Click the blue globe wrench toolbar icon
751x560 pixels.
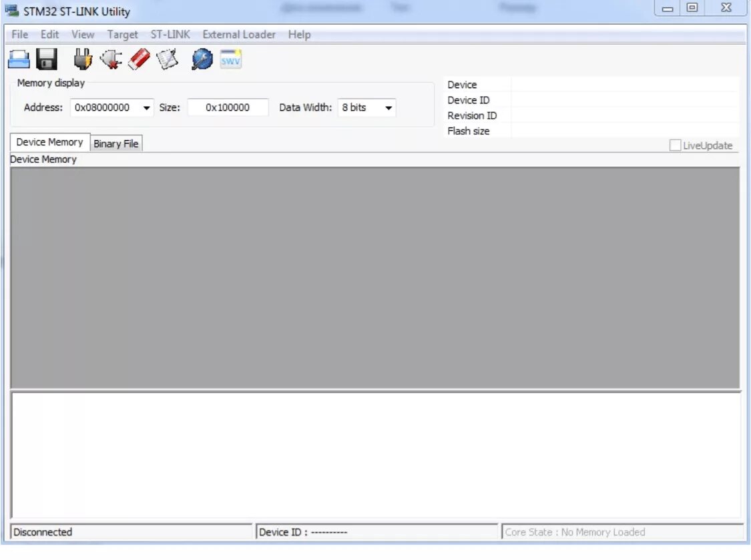(x=202, y=59)
